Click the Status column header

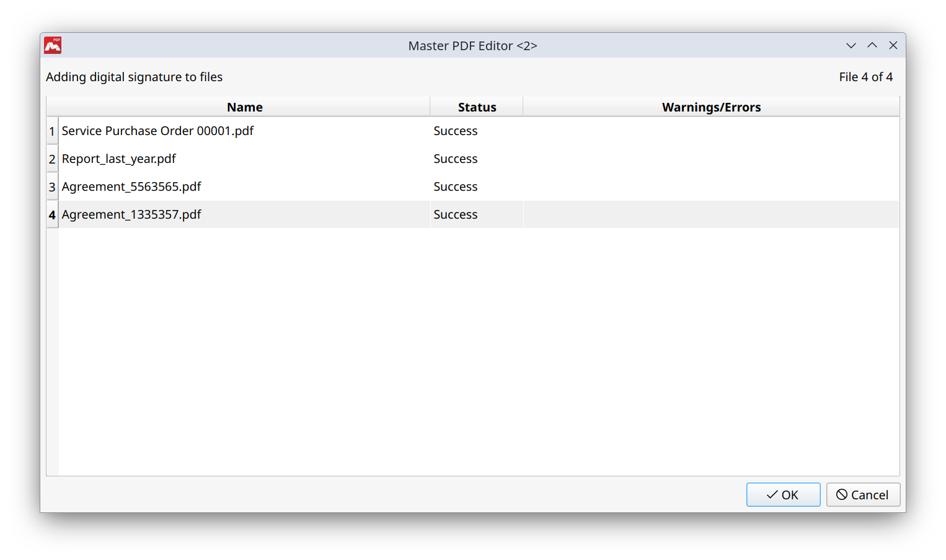[x=477, y=107]
